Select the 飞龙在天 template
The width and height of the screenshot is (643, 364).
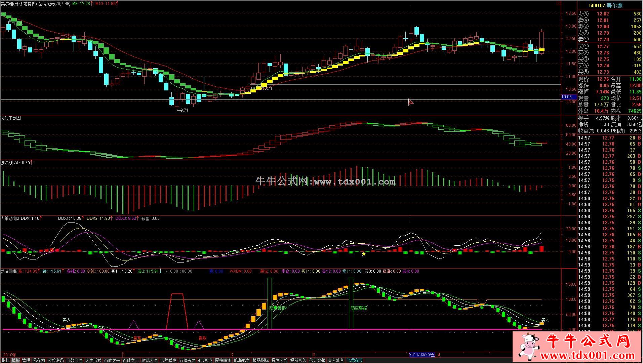click(355, 360)
